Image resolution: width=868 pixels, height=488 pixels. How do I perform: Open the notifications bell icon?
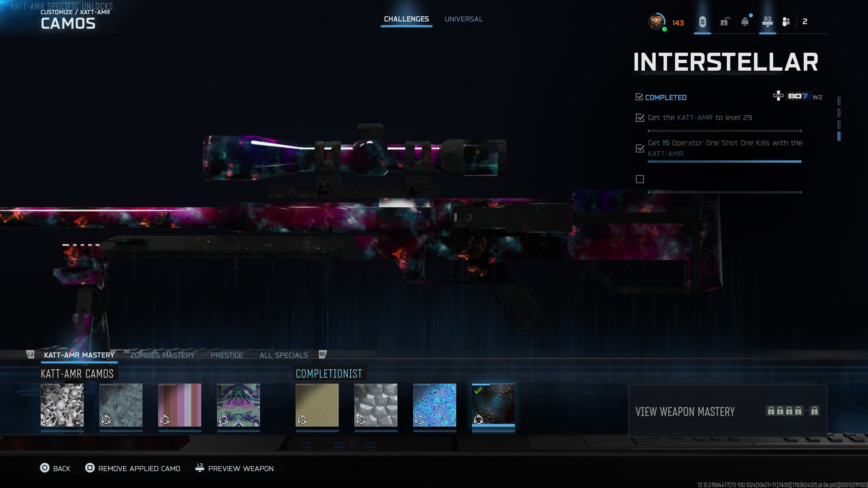click(x=745, y=22)
